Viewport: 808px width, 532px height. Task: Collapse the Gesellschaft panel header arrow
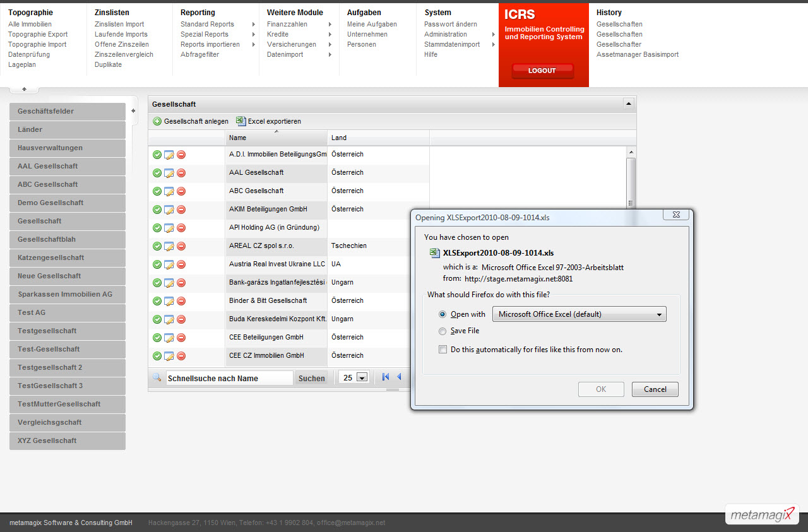click(x=628, y=103)
